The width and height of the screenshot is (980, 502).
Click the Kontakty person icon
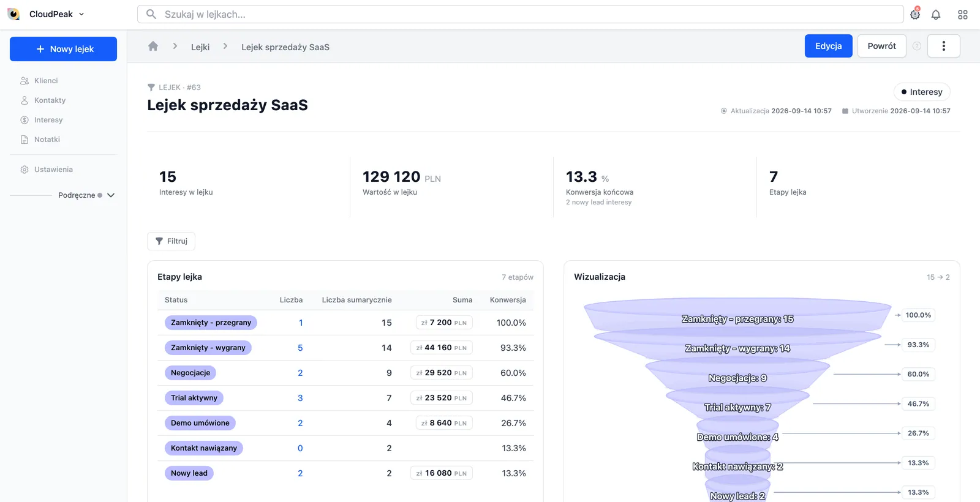coord(24,100)
